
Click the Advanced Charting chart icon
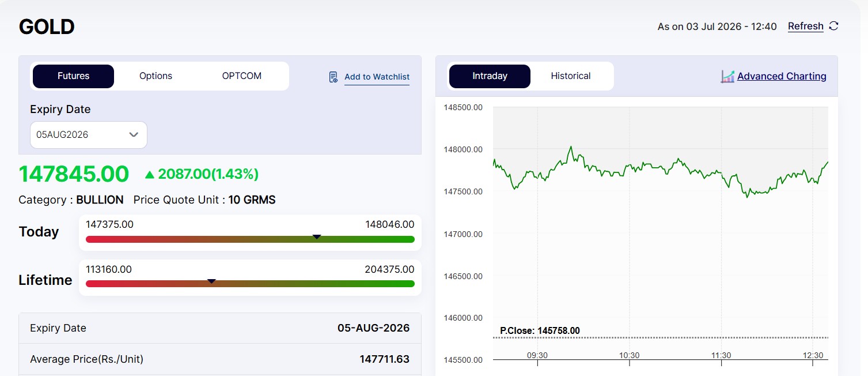727,76
